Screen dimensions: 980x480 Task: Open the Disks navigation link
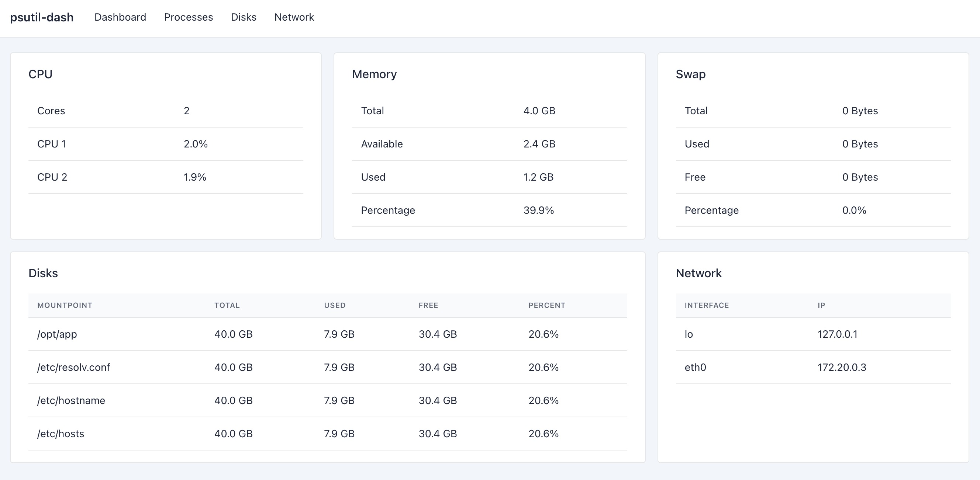click(x=244, y=17)
